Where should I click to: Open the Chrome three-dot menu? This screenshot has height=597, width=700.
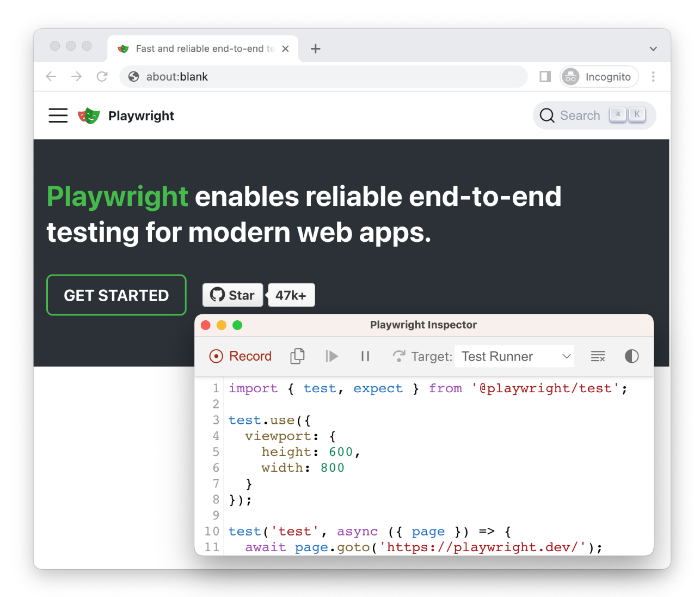(653, 77)
